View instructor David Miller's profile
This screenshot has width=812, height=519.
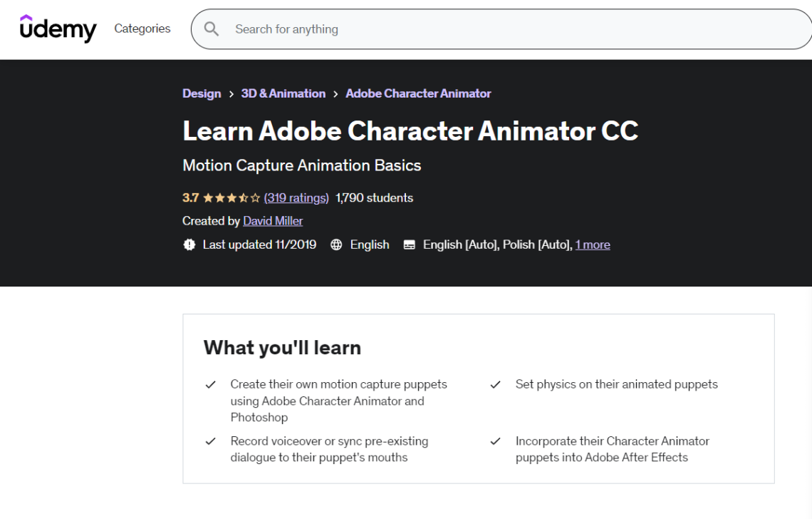(273, 221)
